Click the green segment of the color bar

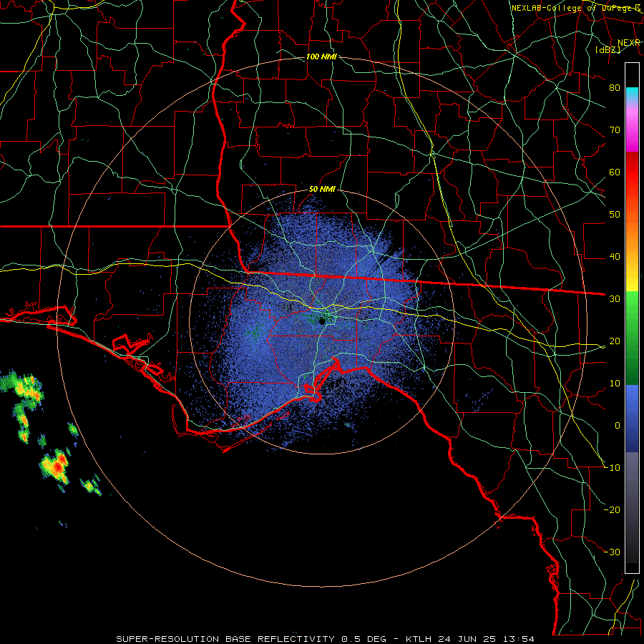[x=632, y=338]
